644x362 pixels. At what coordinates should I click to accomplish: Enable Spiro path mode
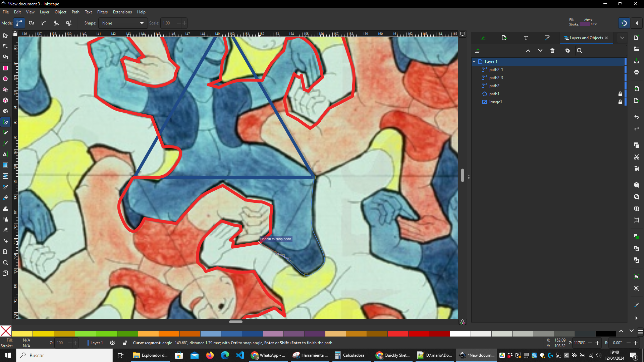[32, 23]
